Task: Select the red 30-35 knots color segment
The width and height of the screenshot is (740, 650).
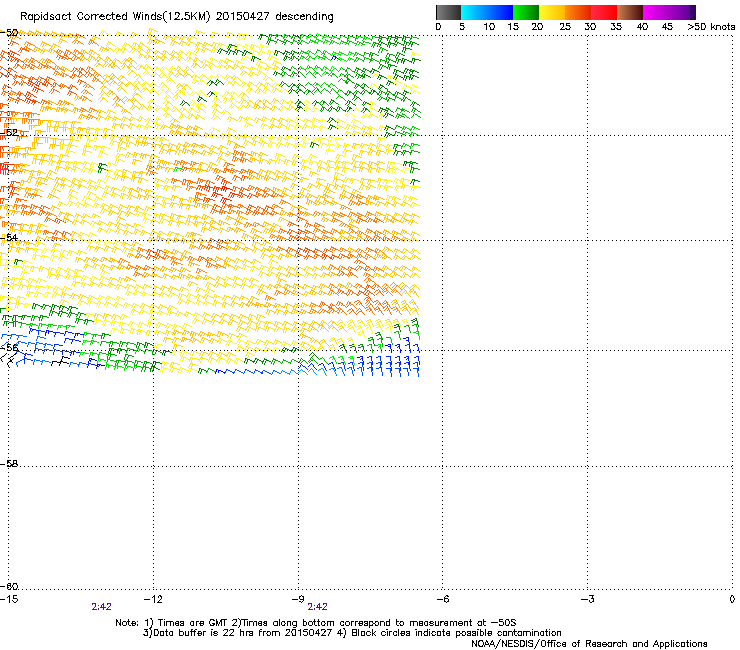Action: [x=604, y=12]
